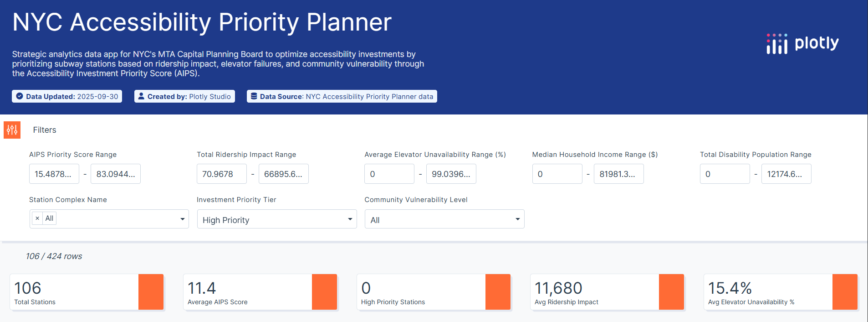Click the database icon beside Data Source
The width and height of the screenshot is (868, 322).
tap(254, 96)
